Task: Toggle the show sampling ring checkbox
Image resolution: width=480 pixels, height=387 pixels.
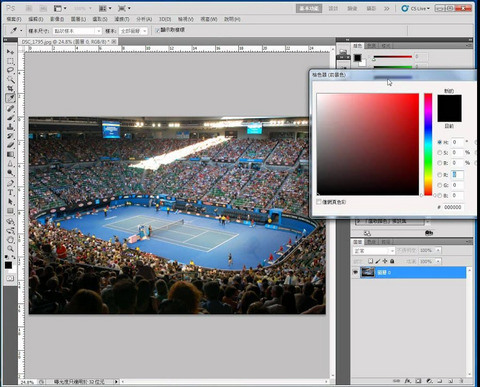Action: tap(158, 30)
